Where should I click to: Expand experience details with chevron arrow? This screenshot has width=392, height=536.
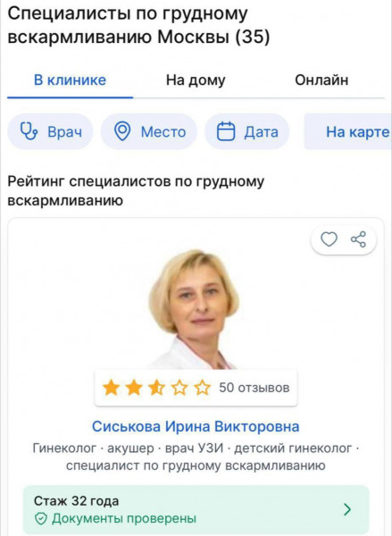pyautogui.click(x=347, y=509)
